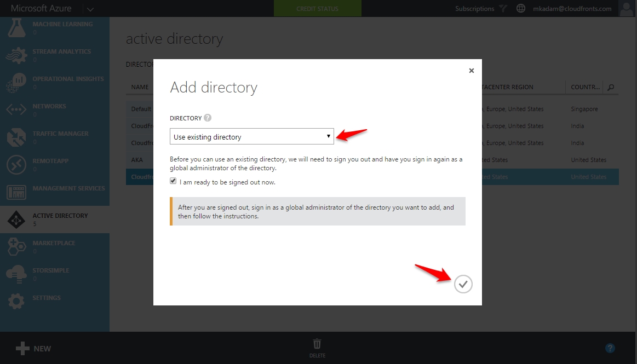The image size is (637, 364).
Task: Open the Networks arrows icon
Action: pyautogui.click(x=16, y=109)
